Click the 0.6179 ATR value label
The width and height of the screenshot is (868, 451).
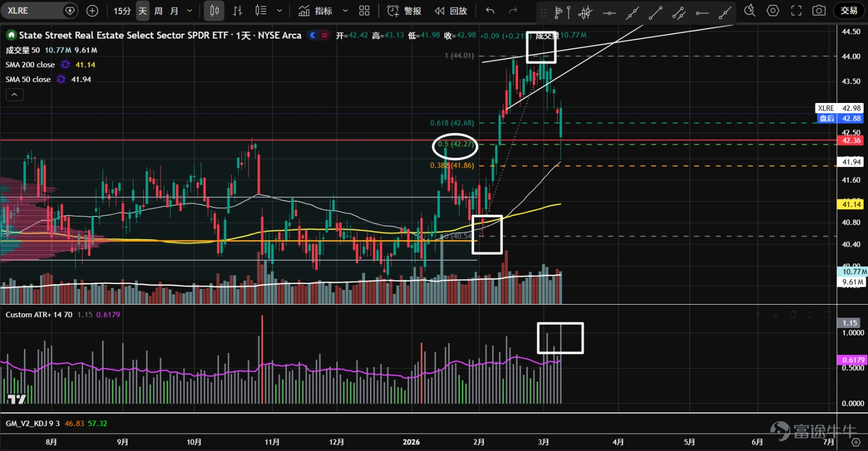(x=853, y=360)
